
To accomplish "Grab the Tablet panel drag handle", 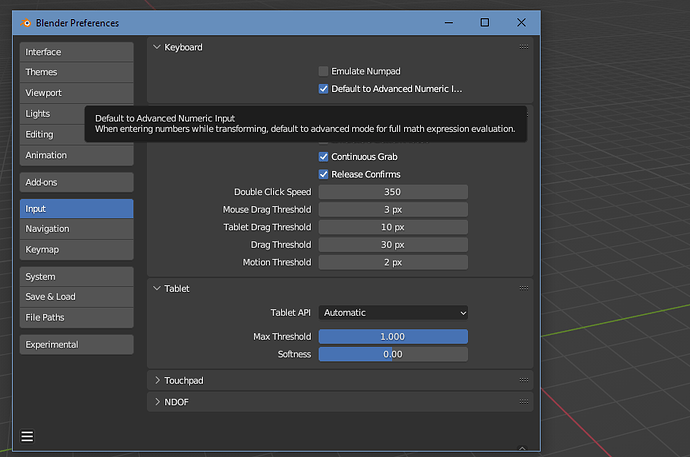I will 524,288.
